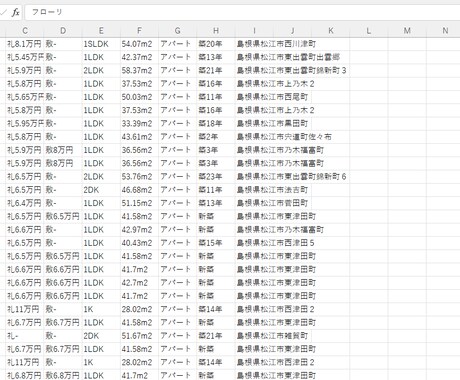
Task: Select the cell 礼5.95万円
Action: click(25, 123)
